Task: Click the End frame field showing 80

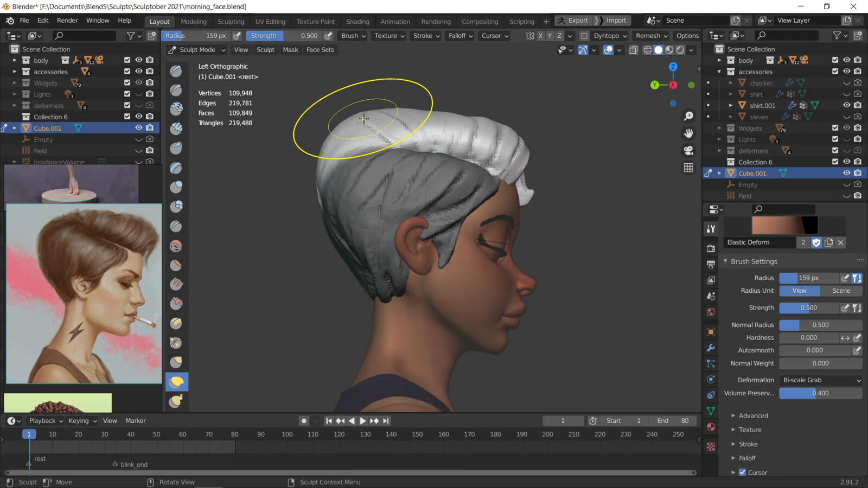Action: pyautogui.click(x=673, y=421)
